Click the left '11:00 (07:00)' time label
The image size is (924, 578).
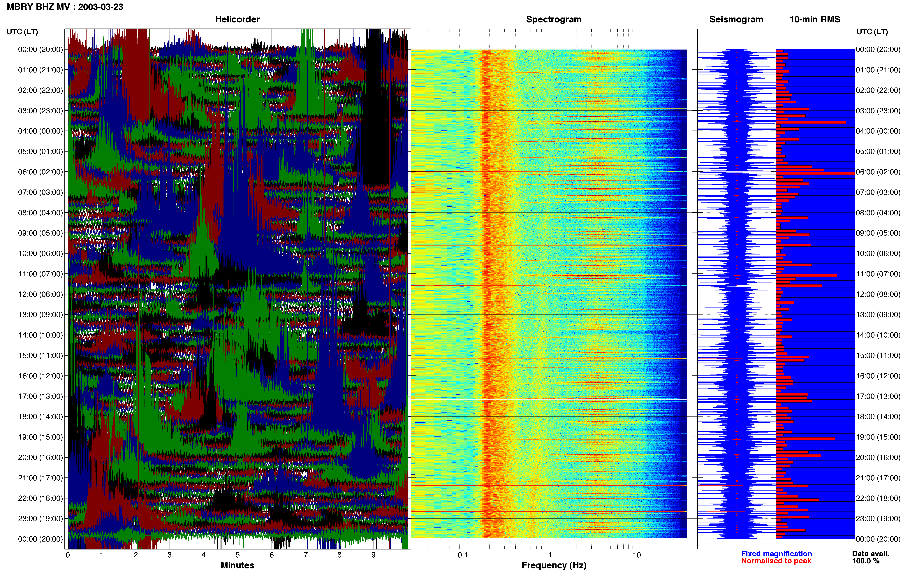click(x=41, y=274)
